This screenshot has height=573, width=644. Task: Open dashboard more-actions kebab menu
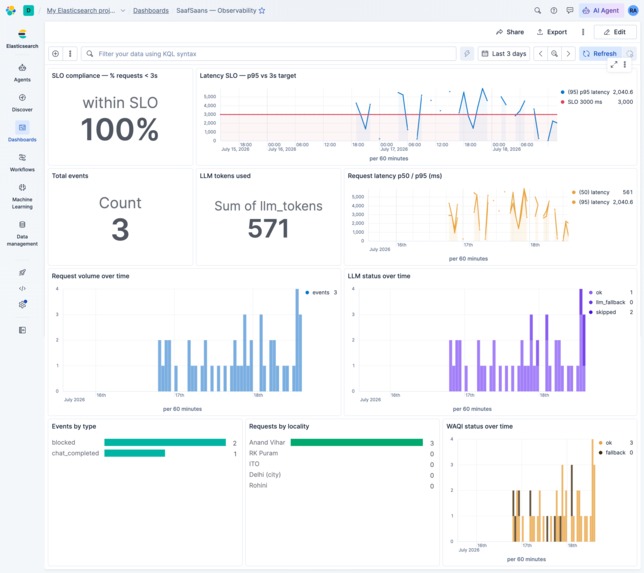coord(583,32)
